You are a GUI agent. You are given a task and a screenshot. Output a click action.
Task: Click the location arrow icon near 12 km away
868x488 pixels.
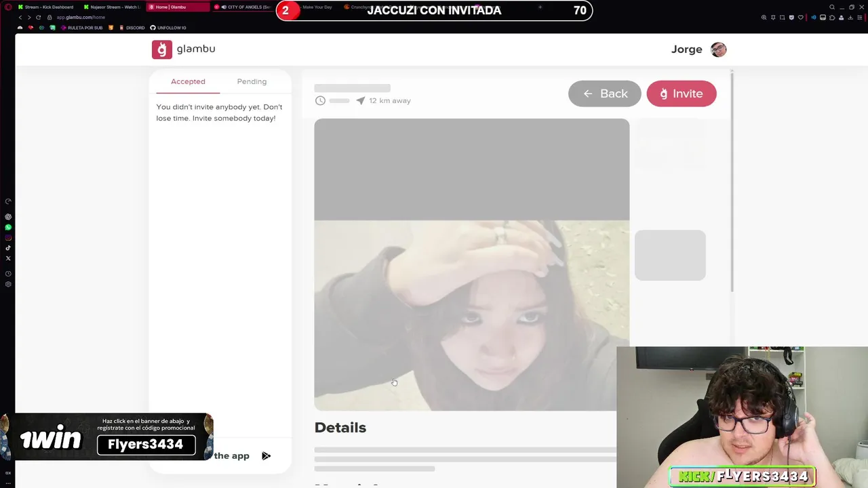point(360,100)
